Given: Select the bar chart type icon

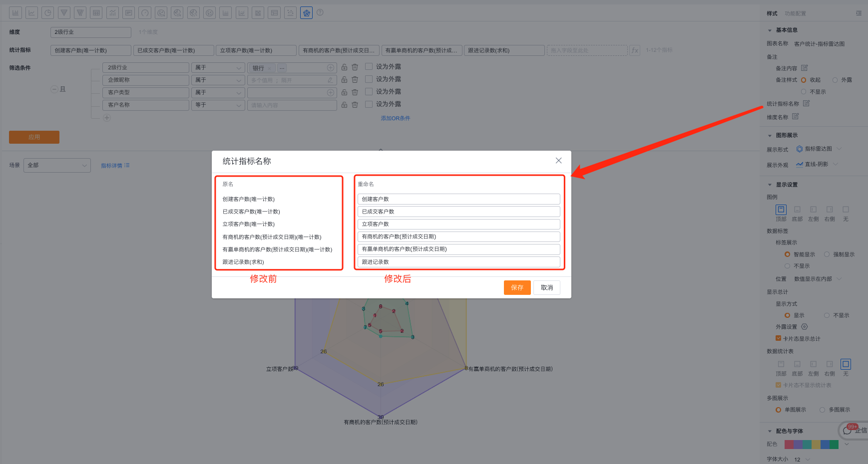Looking at the screenshot, I should pos(15,13).
